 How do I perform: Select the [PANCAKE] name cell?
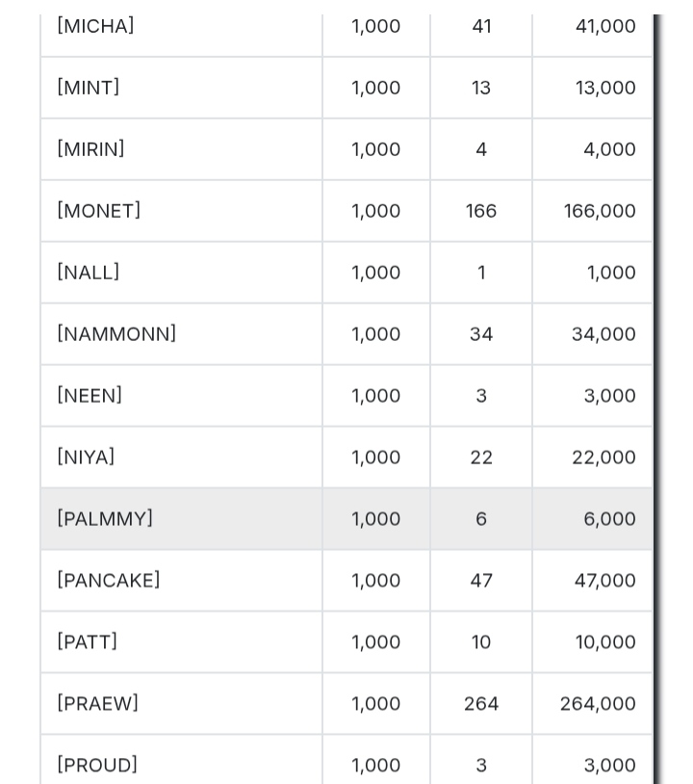pos(109,581)
